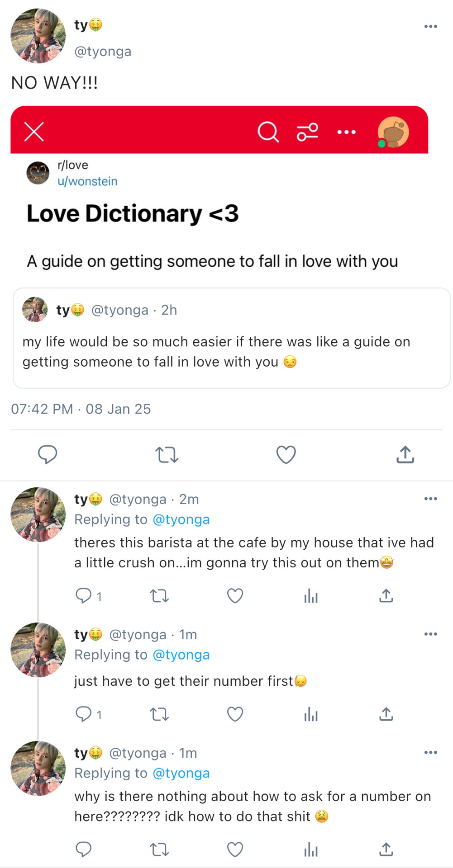This screenshot has width=453, height=868.
Task: Open ty's profile picture at the top
Action: coord(38,36)
